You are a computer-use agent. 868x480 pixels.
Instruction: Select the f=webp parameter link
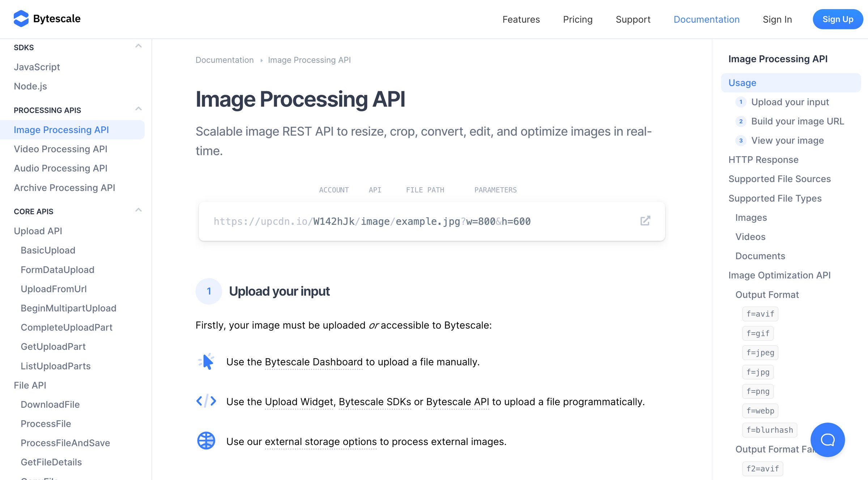(x=760, y=411)
